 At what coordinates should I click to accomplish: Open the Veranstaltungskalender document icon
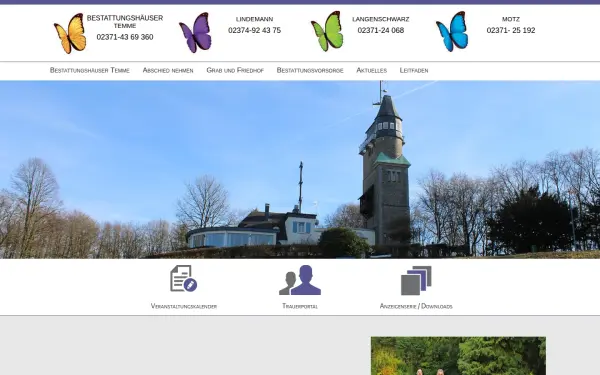point(184,278)
